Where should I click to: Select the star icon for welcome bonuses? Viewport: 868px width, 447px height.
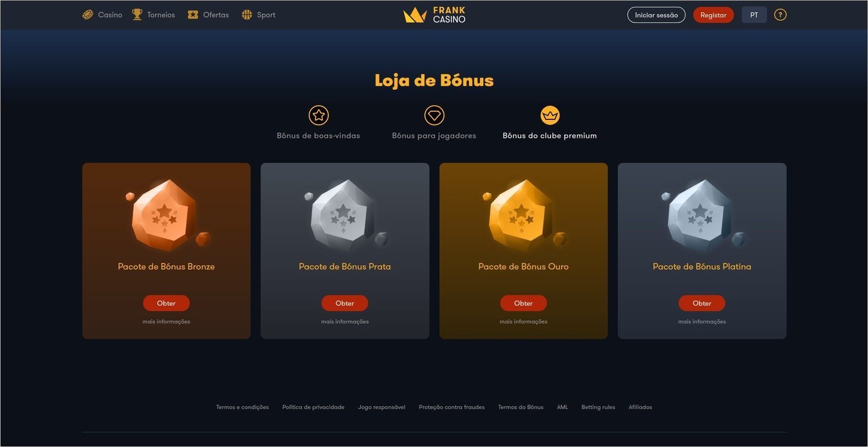pyautogui.click(x=318, y=115)
